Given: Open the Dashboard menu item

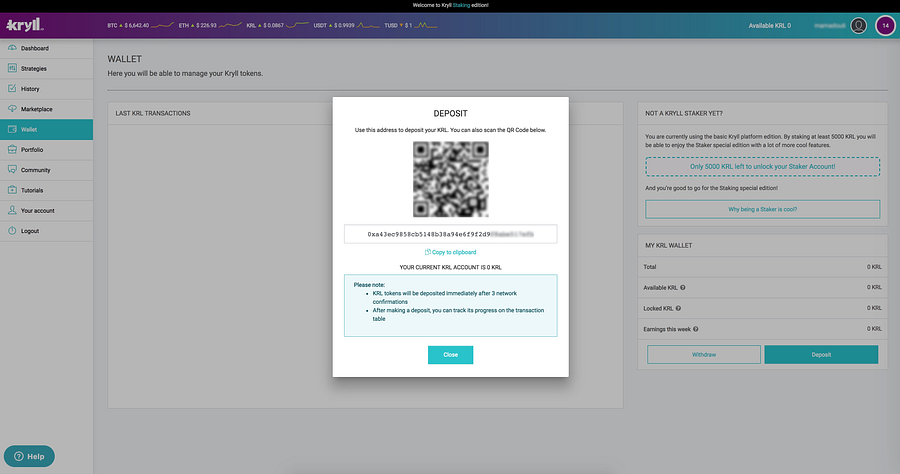Looking at the screenshot, I should point(46,48).
